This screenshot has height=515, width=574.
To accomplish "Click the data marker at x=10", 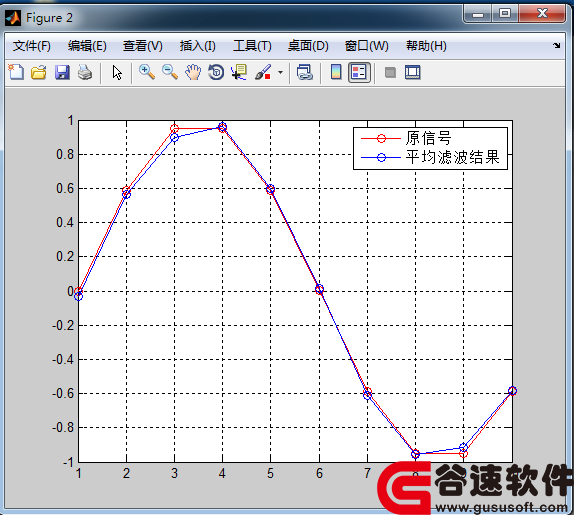I will [512, 391].
